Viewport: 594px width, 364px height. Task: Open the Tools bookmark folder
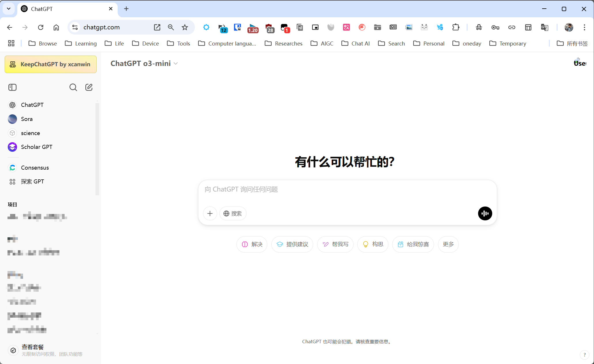tap(178, 43)
